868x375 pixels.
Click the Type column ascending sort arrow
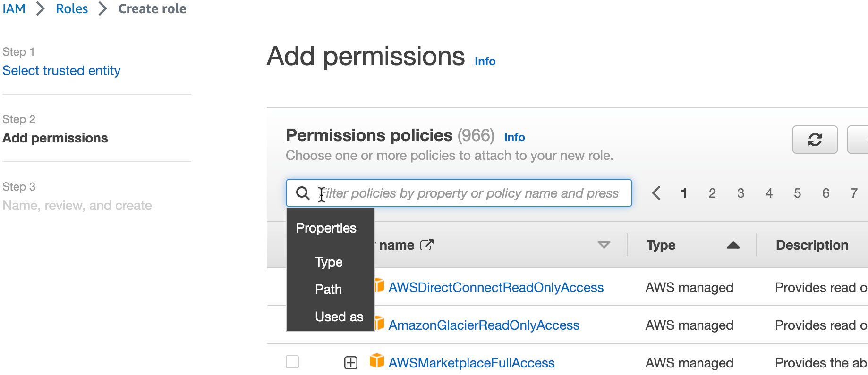[733, 245]
